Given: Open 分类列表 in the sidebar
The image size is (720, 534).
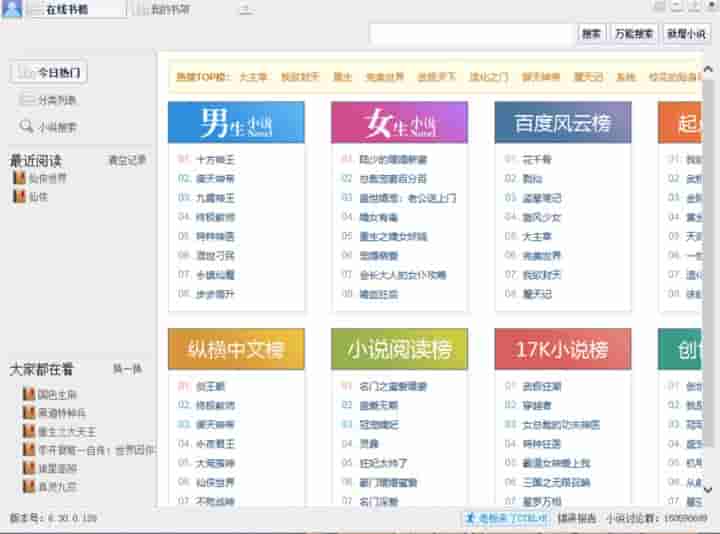Looking at the screenshot, I should (49, 100).
